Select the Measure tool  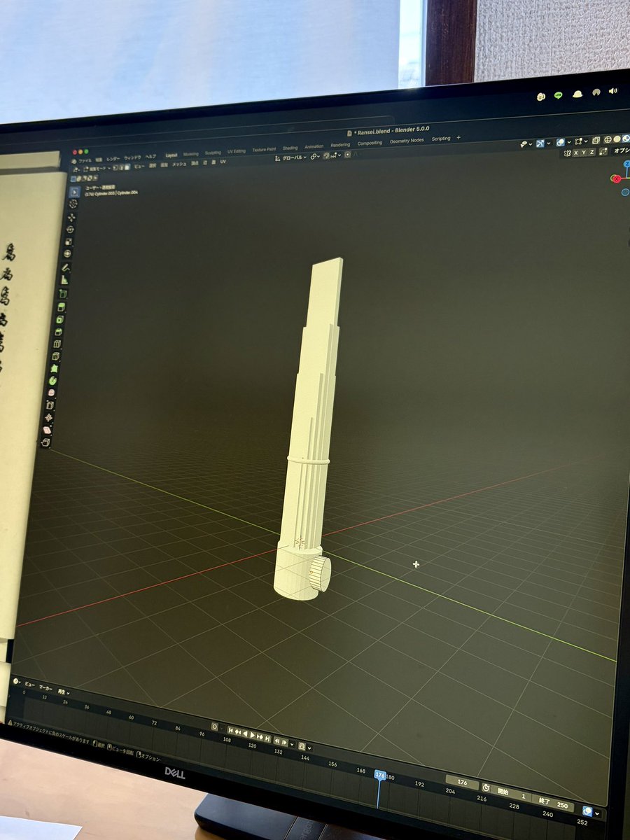click(64, 281)
